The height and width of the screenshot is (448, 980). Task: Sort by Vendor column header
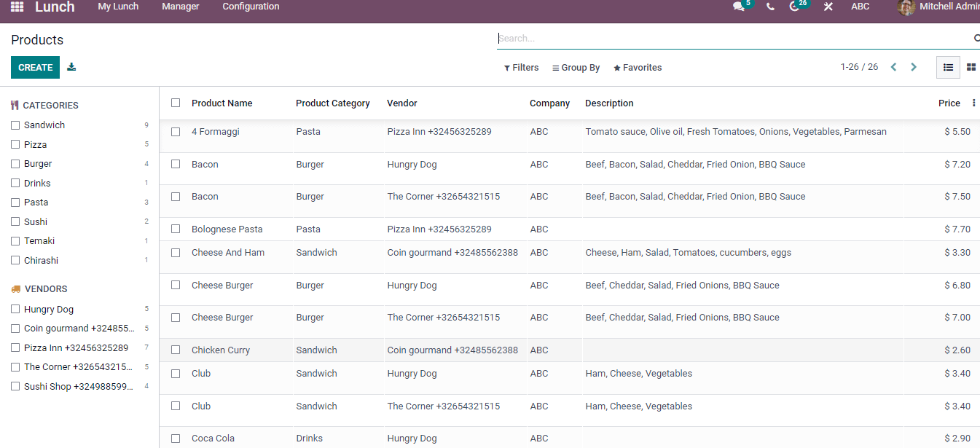tap(402, 103)
